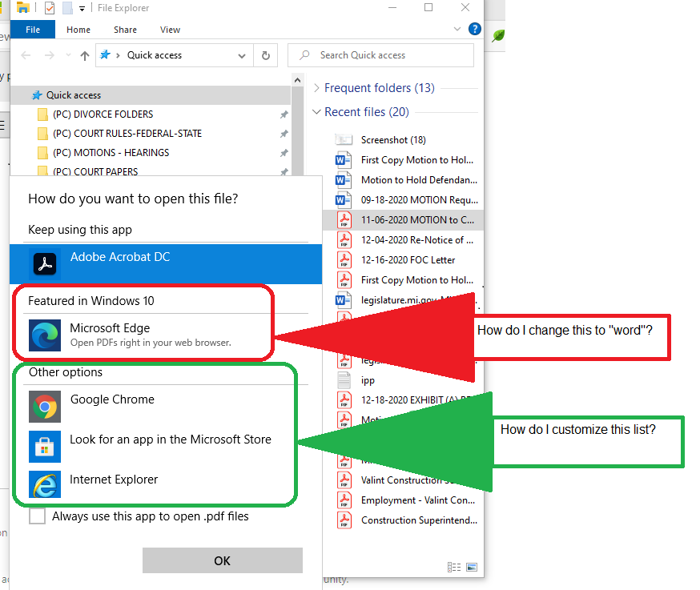Image resolution: width=700 pixels, height=590 pixels.
Task: Open the address bar dropdown arrow
Action: [x=240, y=54]
